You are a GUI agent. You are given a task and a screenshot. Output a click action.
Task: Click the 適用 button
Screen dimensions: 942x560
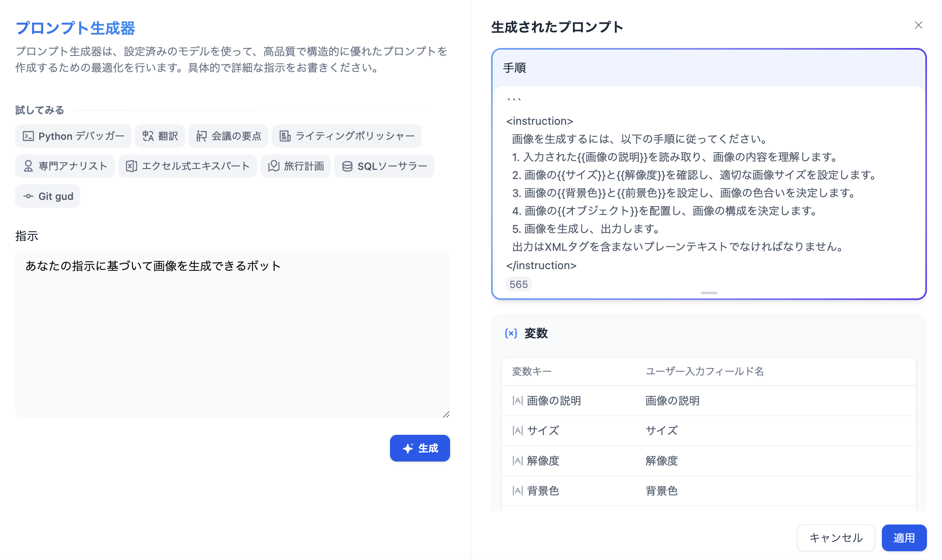(x=904, y=538)
